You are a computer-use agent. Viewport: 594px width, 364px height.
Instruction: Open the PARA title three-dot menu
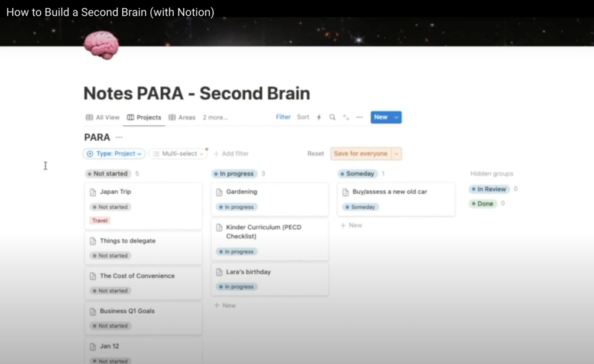(x=119, y=137)
